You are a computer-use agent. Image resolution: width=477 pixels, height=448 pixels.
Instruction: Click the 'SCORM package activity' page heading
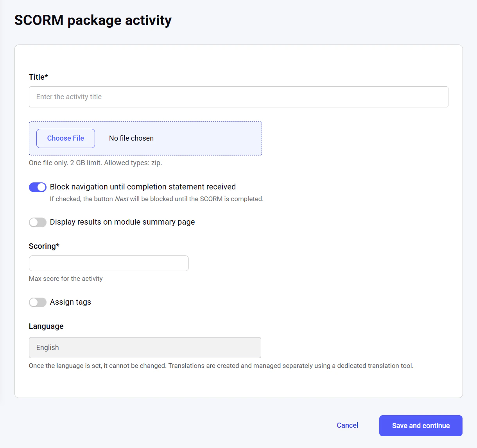93,20
